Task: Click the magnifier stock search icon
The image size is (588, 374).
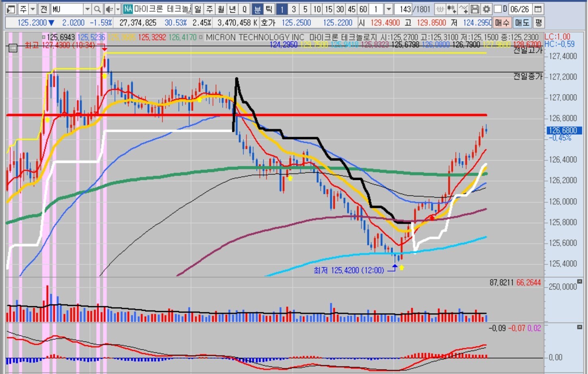Action: [97, 9]
